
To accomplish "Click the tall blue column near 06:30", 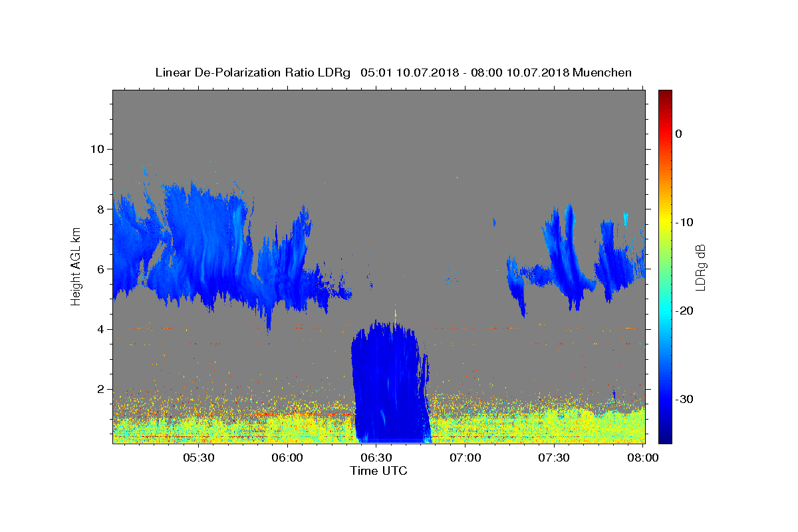I will (x=390, y=382).
